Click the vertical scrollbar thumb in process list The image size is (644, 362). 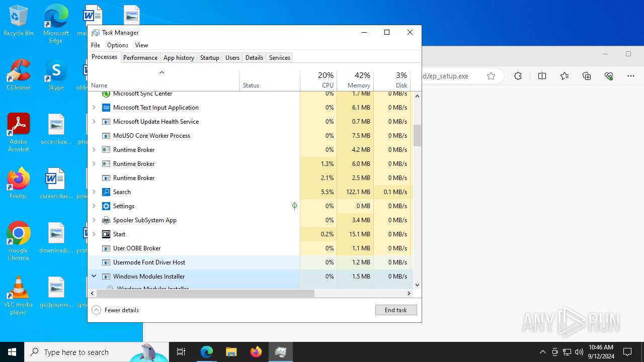coord(417,135)
